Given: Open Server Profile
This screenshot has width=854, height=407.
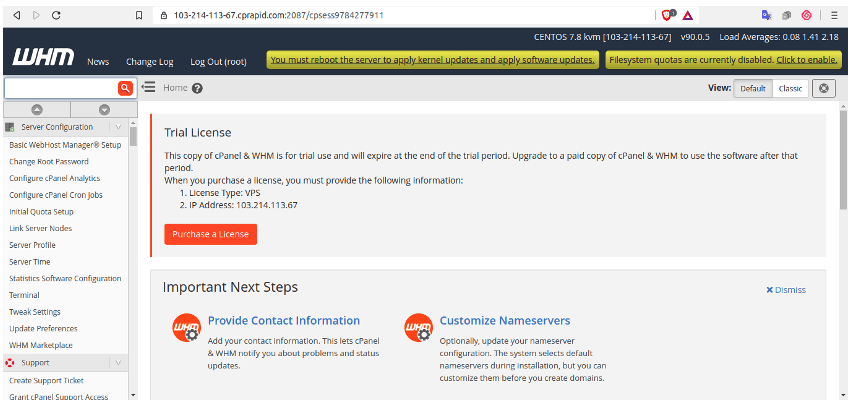Looking at the screenshot, I should (32, 245).
